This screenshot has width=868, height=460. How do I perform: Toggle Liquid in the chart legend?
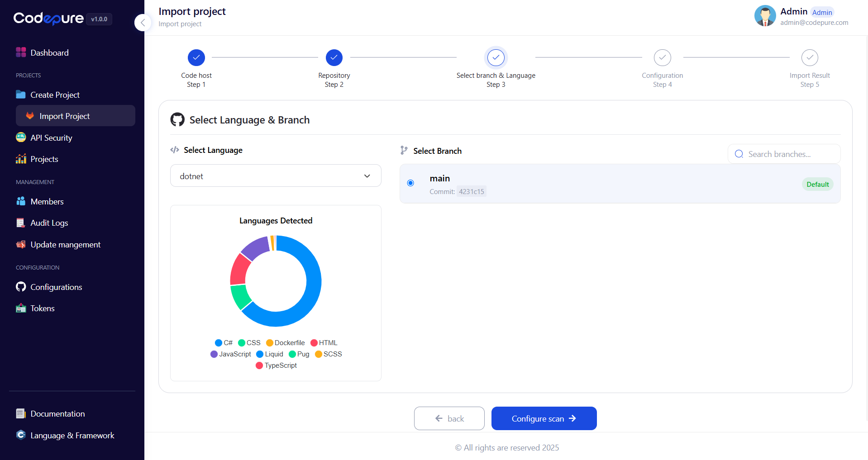270,354
